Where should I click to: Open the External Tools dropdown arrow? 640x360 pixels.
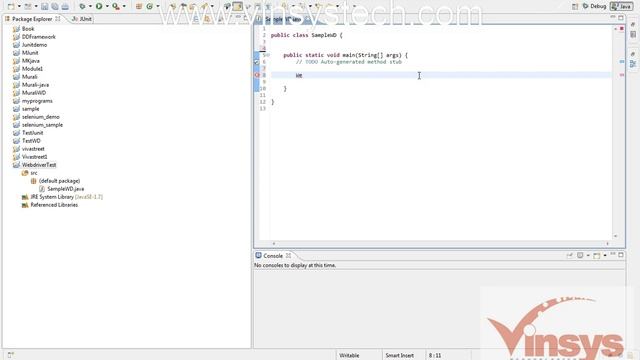(124, 6)
